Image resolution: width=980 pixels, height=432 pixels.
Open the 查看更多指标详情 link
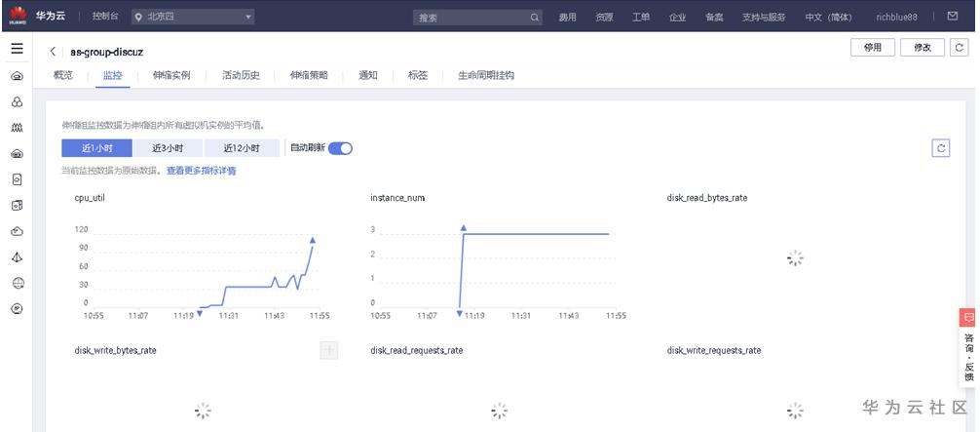[x=202, y=171]
